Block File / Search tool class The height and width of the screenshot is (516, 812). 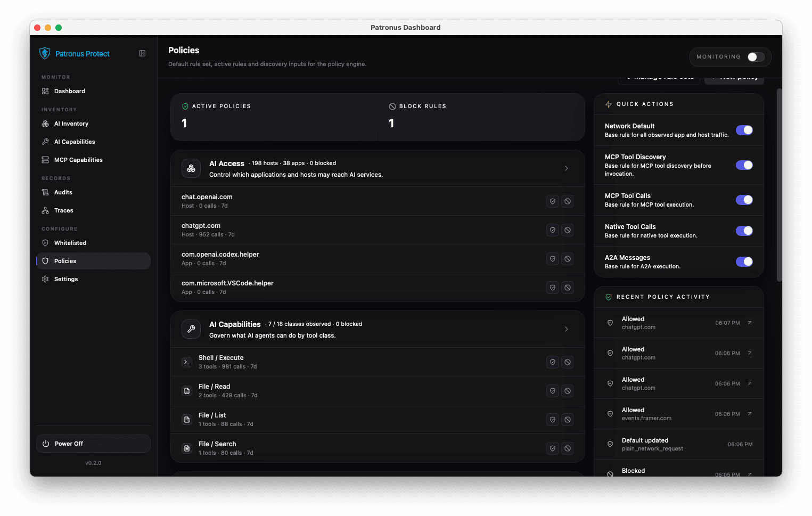pos(568,448)
